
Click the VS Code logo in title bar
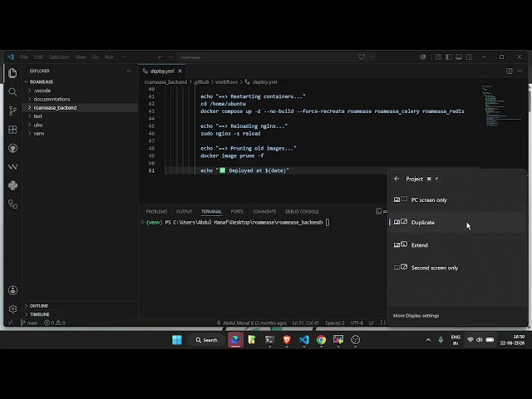[11, 57]
